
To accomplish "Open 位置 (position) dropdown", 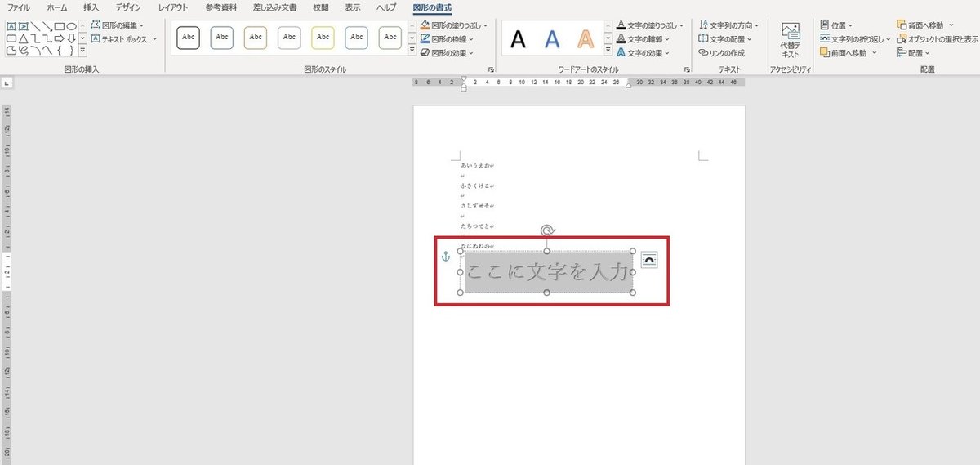I will pos(836,25).
